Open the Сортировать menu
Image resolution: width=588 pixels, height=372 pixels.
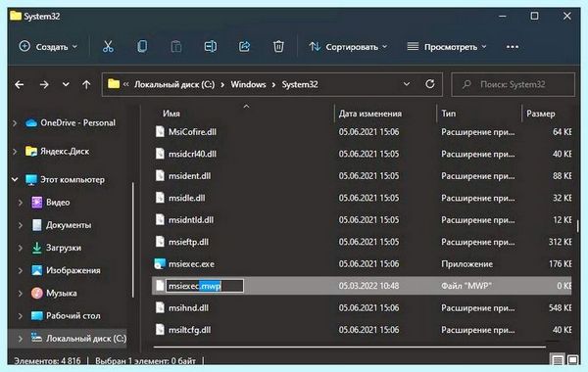pyautogui.click(x=348, y=47)
